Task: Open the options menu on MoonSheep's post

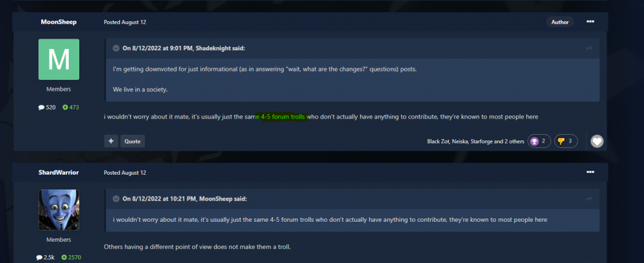Action: [590, 22]
